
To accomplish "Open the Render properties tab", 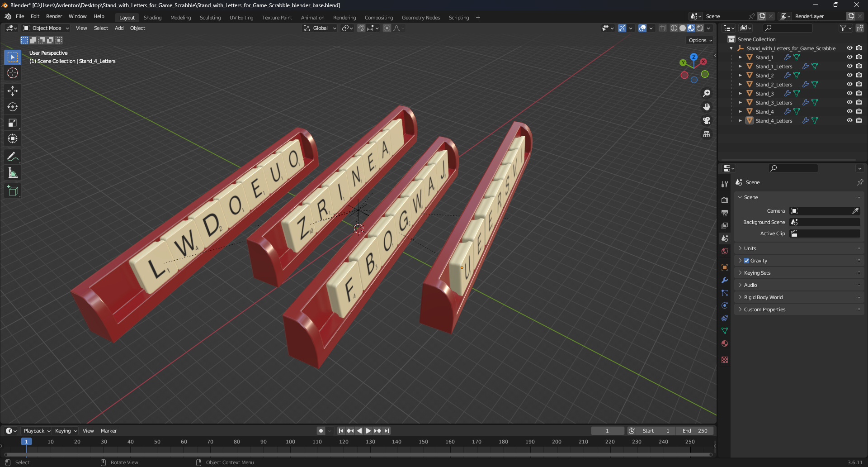I will [x=725, y=200].
